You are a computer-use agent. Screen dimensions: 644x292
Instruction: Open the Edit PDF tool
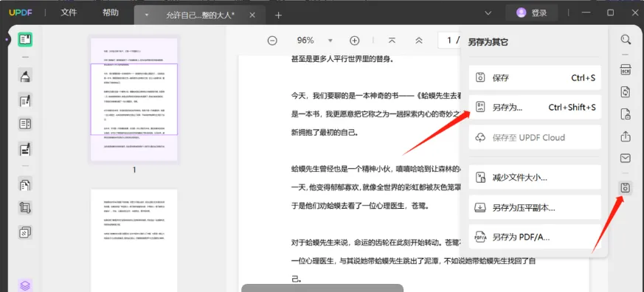(25, 100)
